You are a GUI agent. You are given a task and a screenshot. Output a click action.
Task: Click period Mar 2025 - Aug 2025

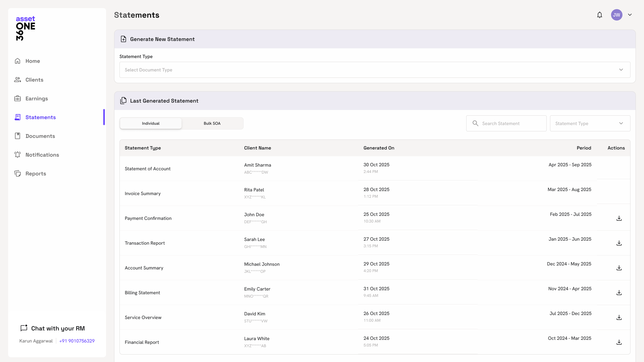pyautogui.click(x=569, y=189)
